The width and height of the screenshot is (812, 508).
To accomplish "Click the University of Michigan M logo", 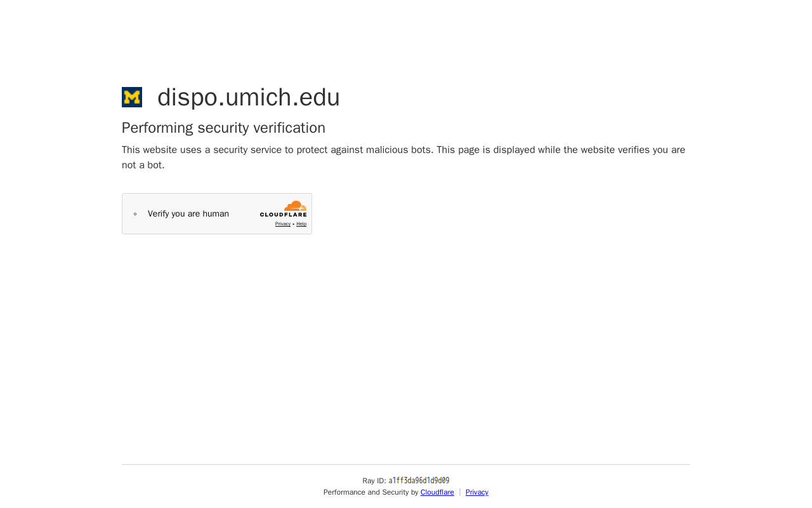I will tap(132, 97).
